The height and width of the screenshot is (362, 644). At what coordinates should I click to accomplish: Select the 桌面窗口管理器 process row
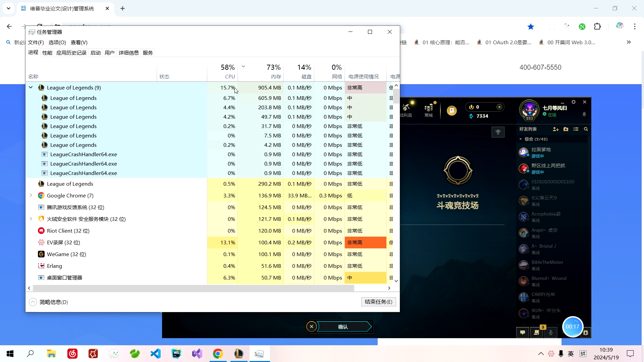coord(209,278)
